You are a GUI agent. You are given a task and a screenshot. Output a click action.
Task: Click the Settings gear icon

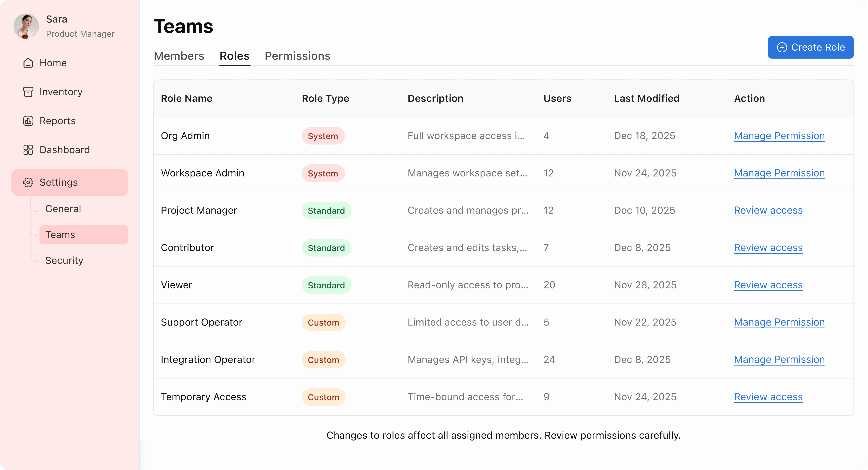tap(28, 182)
